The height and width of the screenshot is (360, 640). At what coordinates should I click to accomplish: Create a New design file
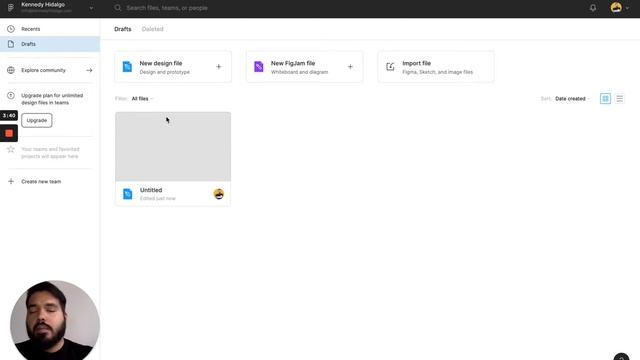pos(173,67)
